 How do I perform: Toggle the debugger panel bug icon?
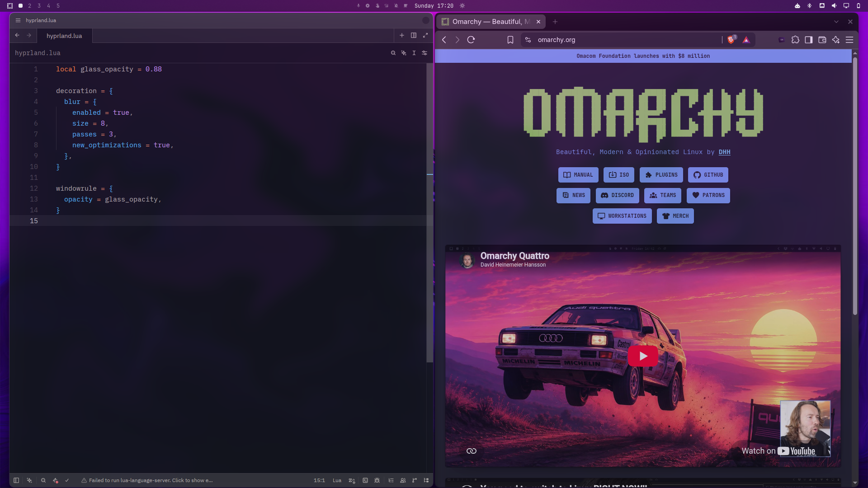click(377, 480)
